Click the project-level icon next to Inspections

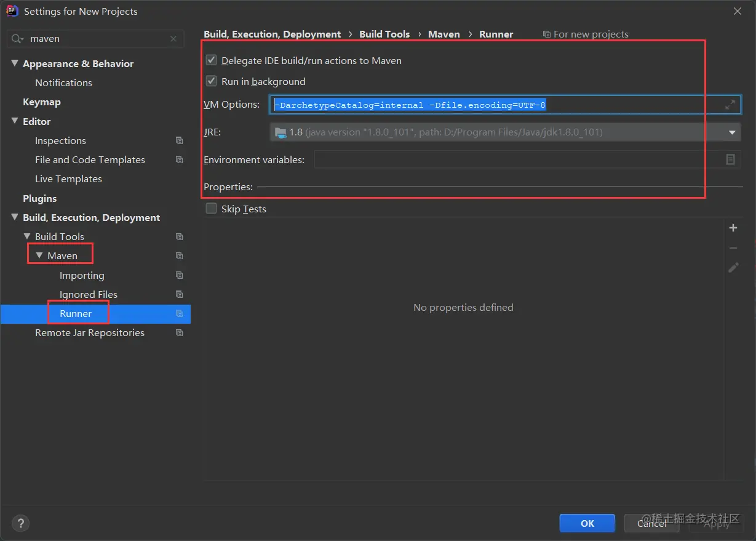pyautogui.click(x=179, y=141)
